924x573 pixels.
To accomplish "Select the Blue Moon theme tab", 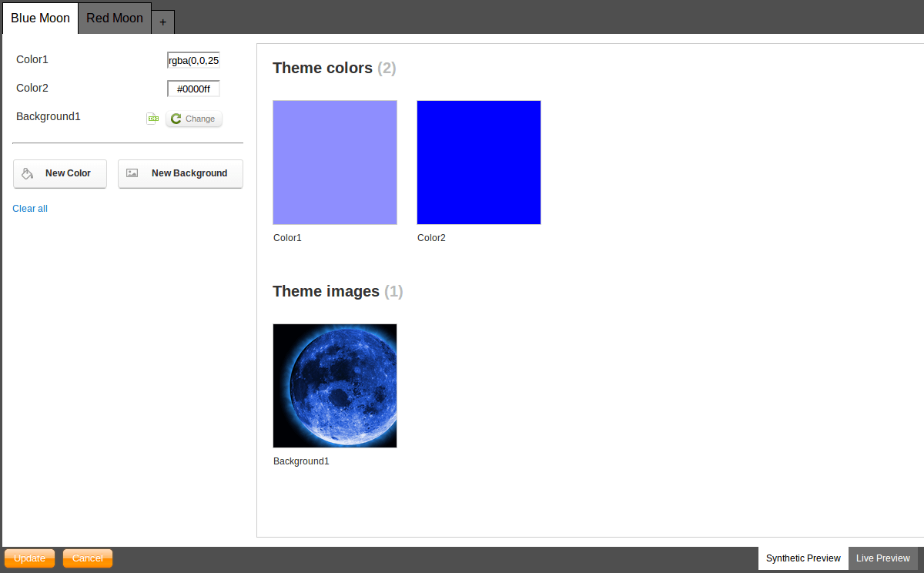I will point(40,17).
